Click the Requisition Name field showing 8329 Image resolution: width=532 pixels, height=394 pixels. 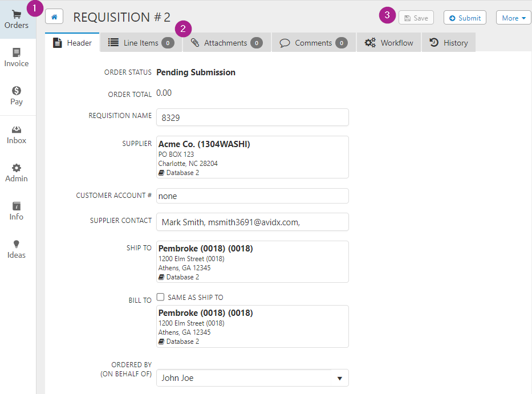point(253,117)
